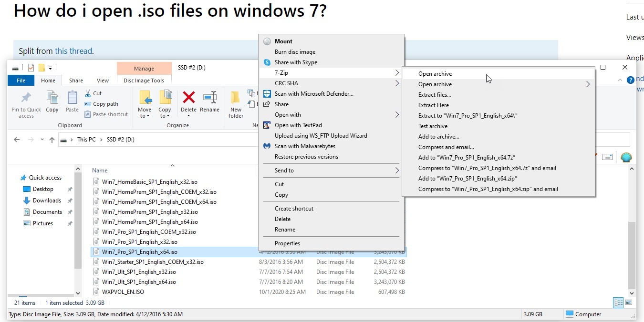Unpin Desktop from Quick access
644x322 pixels.
click(70, 189)
